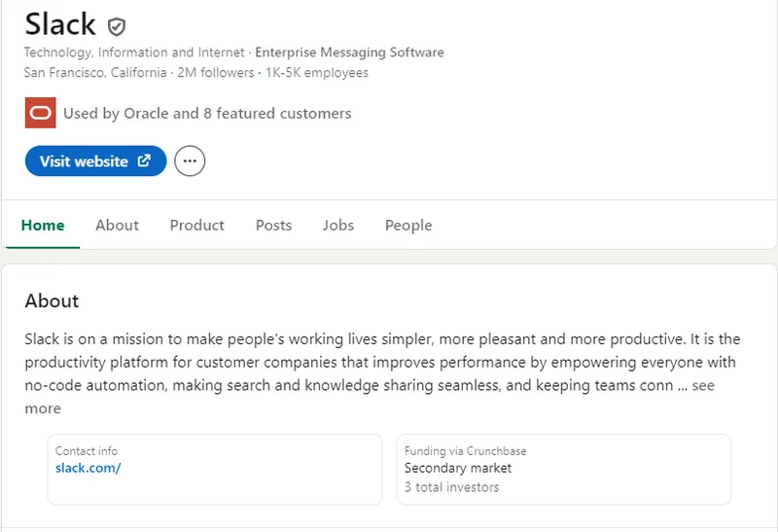
Task: Open the slack.com/ contact link
Action: (88, 468)
